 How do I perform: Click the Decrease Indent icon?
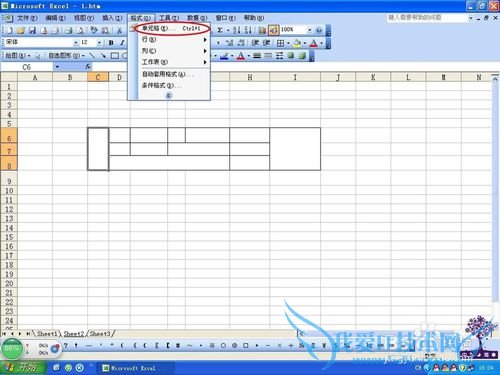pyautogui.click(x=255, y=43)
